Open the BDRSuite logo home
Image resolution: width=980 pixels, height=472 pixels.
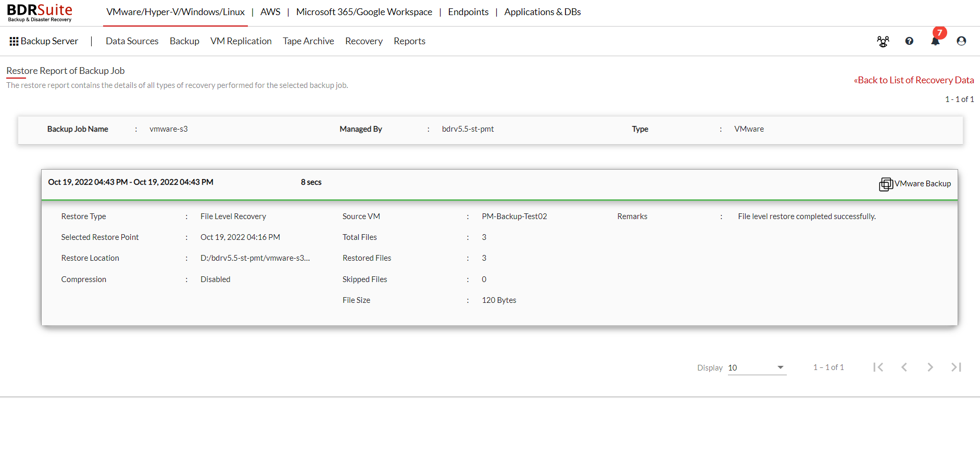[40, 13]
